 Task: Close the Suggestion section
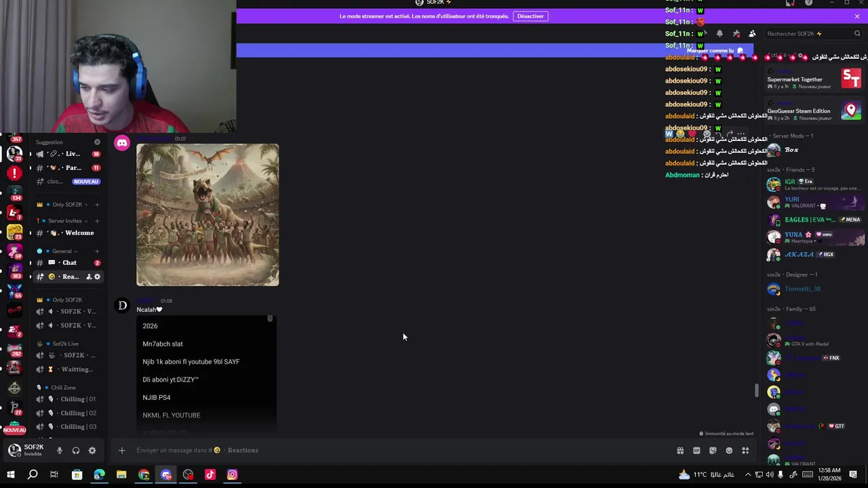pos(97,142)
